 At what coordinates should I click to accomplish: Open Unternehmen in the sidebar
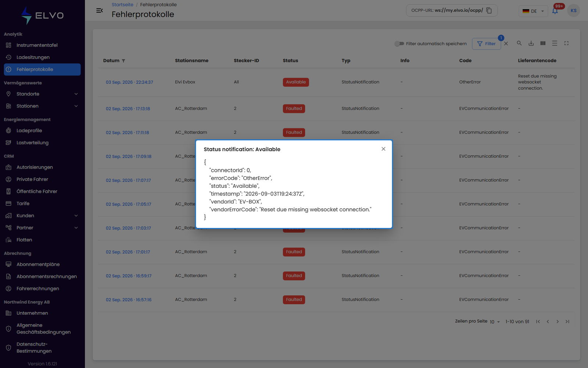42,313
